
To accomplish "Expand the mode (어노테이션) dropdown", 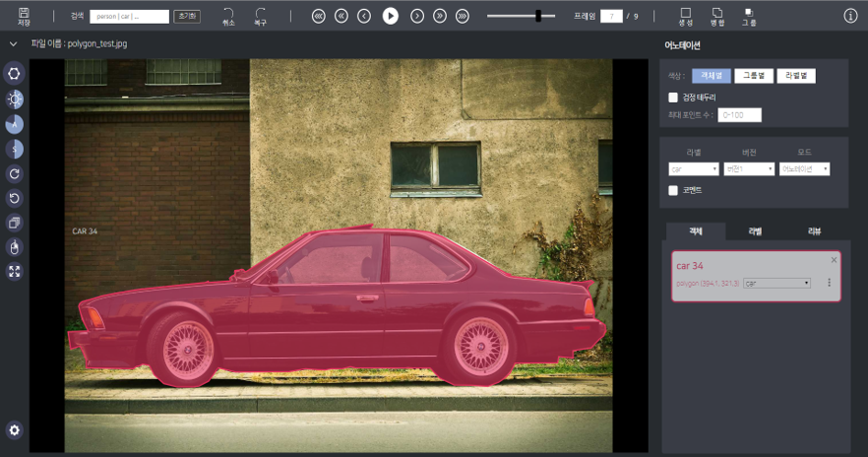I will click(x=804, y=169).
